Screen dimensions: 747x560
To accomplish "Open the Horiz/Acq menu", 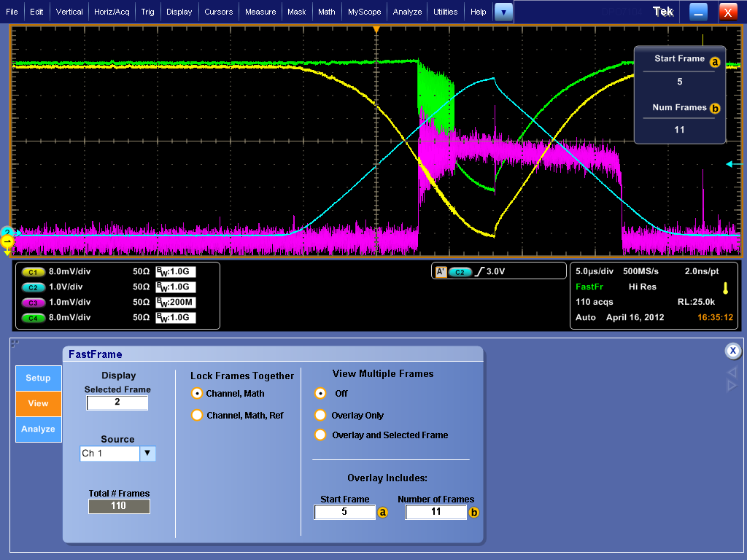I will pos(112,12).
